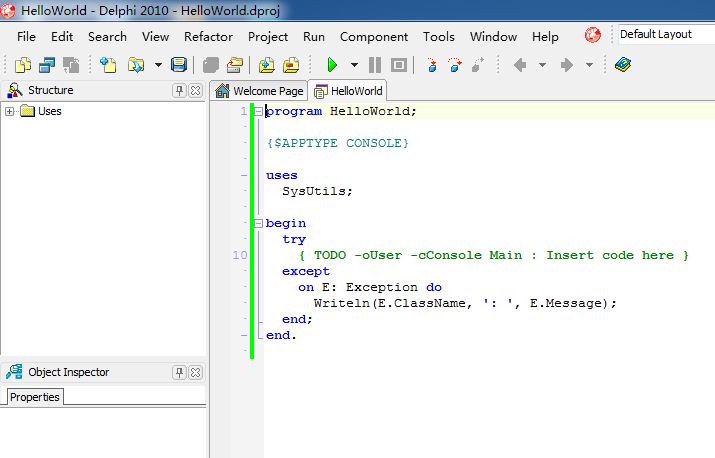The width and height of the screenshot is (715, 458).
Task: Open the Tools menu
Action: click(439, 36)
